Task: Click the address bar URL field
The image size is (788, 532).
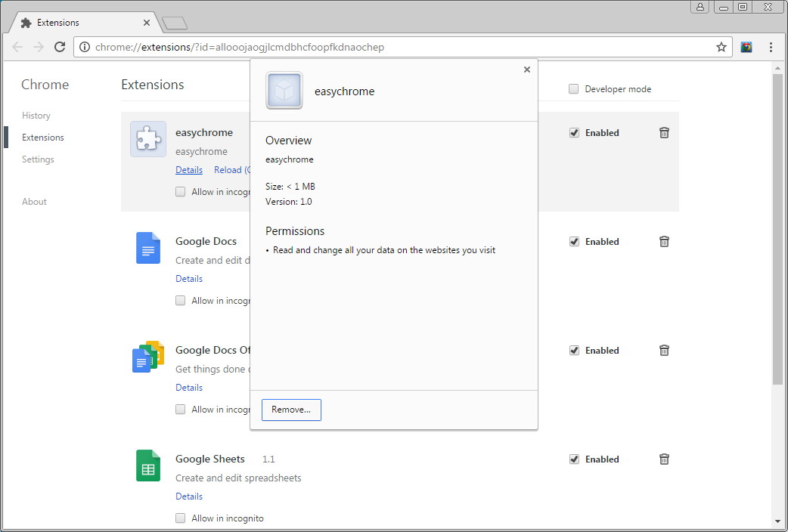Action: pyautogui.click(x=393, y=47)
